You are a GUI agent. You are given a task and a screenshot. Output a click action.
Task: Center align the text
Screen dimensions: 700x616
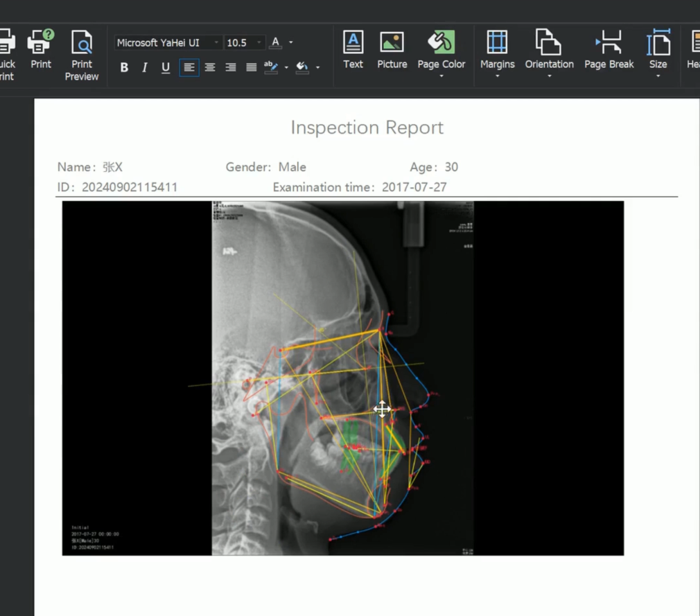(210, 67)
